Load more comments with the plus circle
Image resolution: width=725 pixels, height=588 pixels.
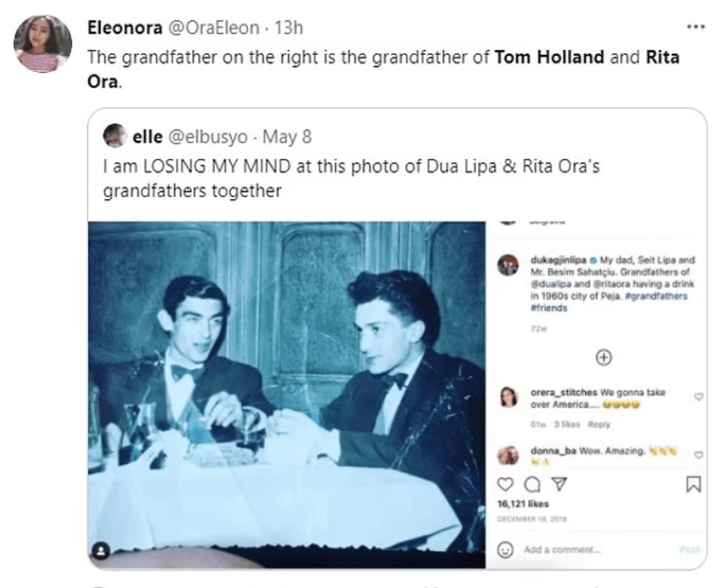pos(604,357)
